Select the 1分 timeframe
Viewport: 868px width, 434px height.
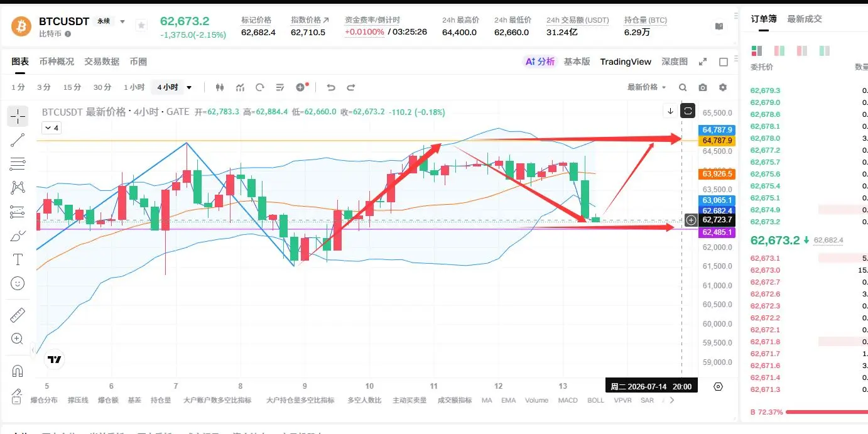(18, 87)
